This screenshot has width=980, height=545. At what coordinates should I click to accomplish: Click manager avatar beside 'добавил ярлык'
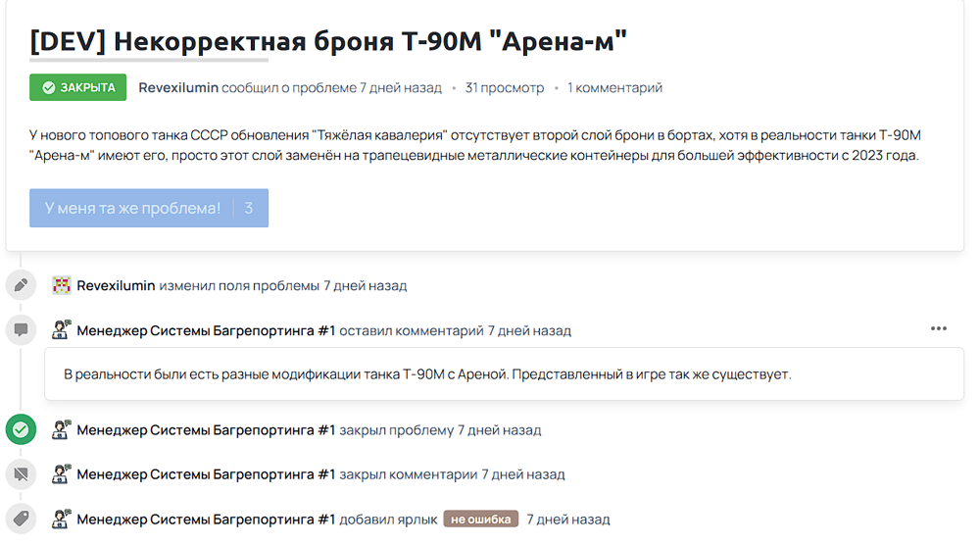(61, 519)
